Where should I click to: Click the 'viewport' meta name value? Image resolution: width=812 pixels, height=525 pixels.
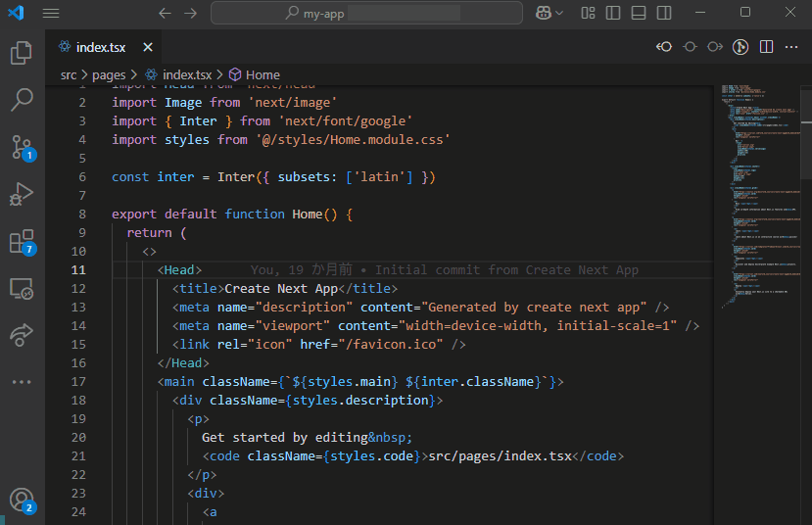click(292, 325)
